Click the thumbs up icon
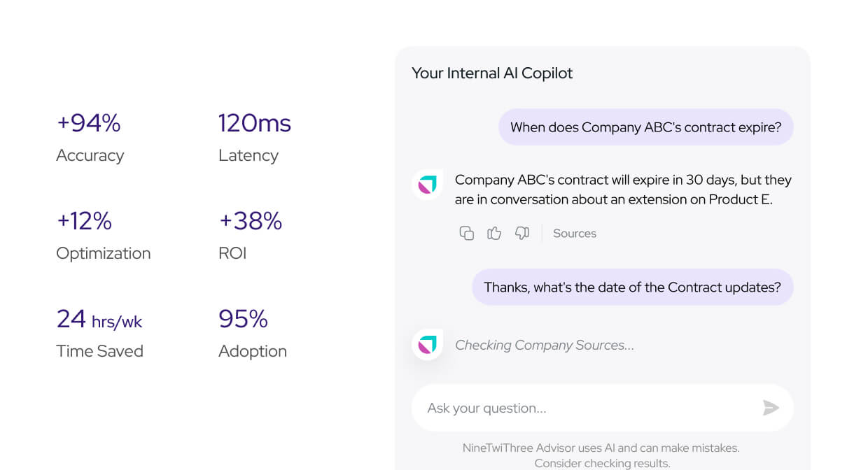 pyautogui.click(x=494, y=234)
